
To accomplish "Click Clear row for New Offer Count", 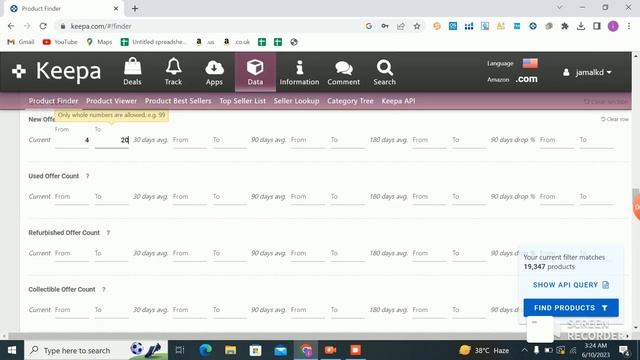I will pyautogui.click(x=614, y=119).
